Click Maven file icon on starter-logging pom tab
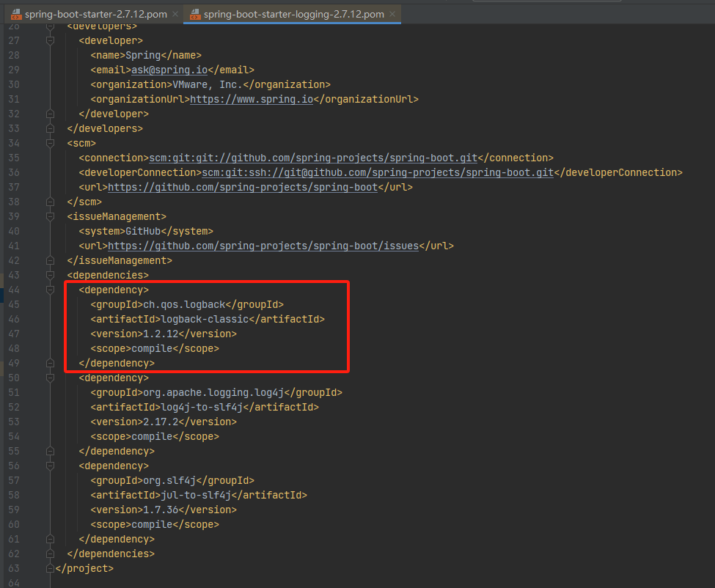This screenshot has height=588, width=715. [195, 15]
